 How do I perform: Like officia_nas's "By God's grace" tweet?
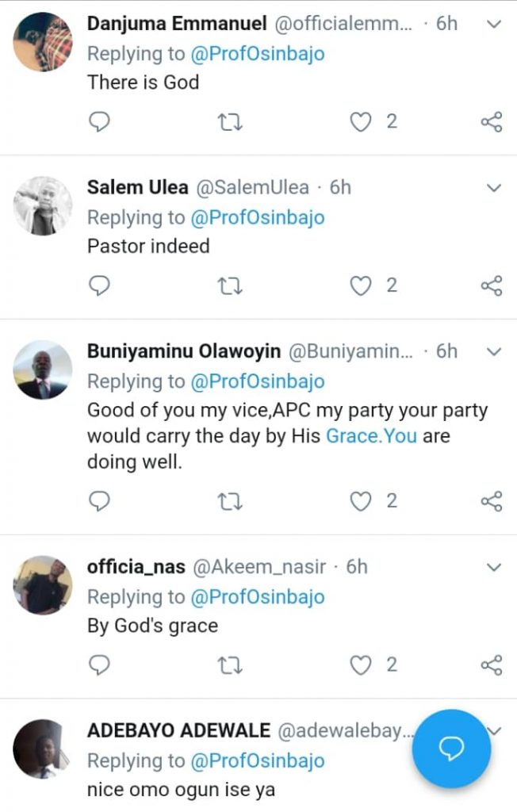point(362,665)
